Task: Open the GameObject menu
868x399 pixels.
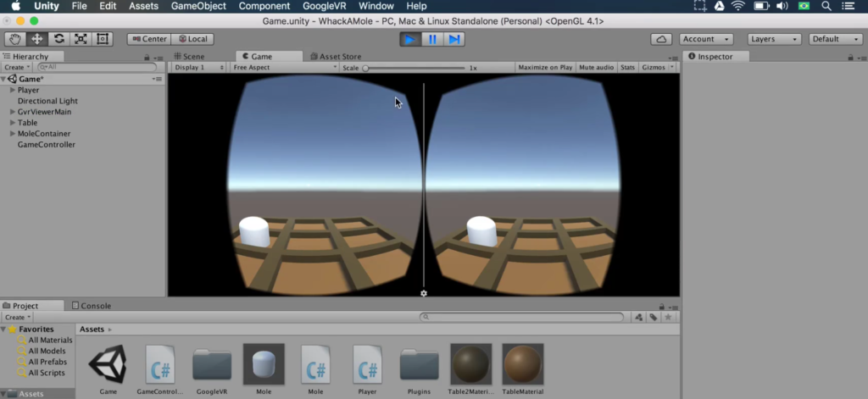Action: 198,6
